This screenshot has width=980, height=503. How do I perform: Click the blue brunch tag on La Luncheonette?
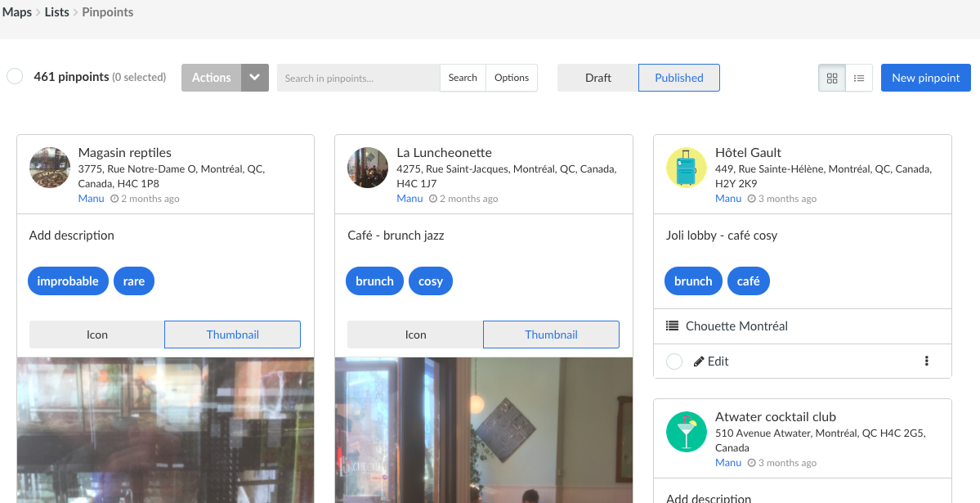374,281
